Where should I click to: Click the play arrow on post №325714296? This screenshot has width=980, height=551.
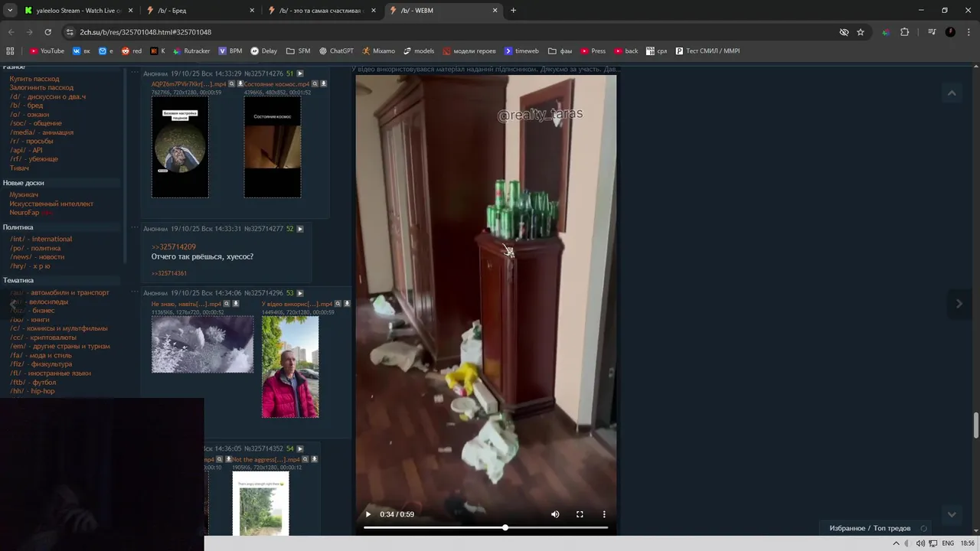click(300, 293)
